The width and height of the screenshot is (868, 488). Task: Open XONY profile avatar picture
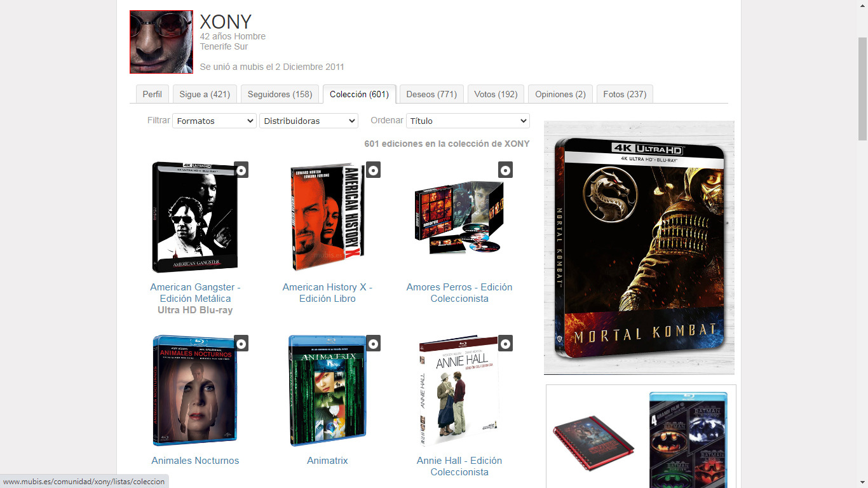pyautogui.click(x=161, y=42)
